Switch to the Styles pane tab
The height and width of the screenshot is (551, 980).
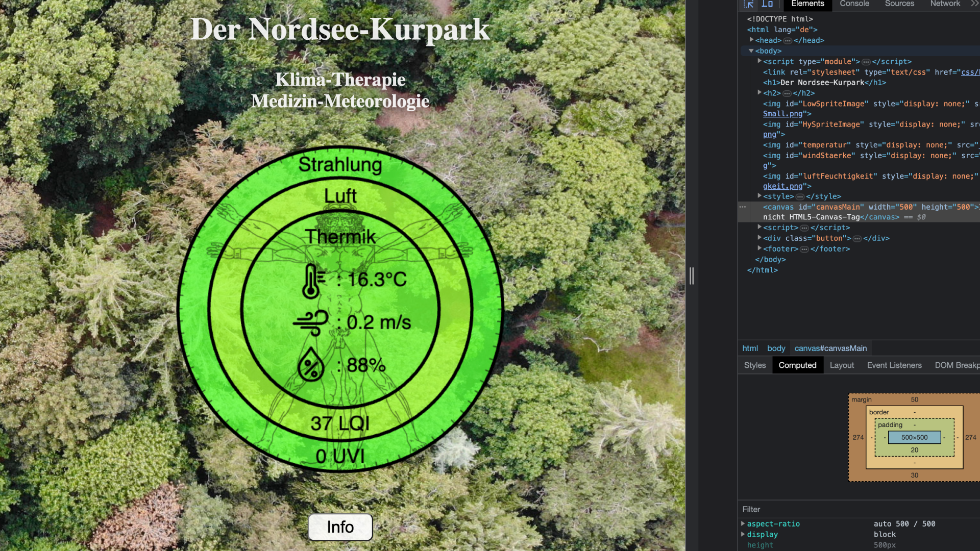click(x=755, y=365)
